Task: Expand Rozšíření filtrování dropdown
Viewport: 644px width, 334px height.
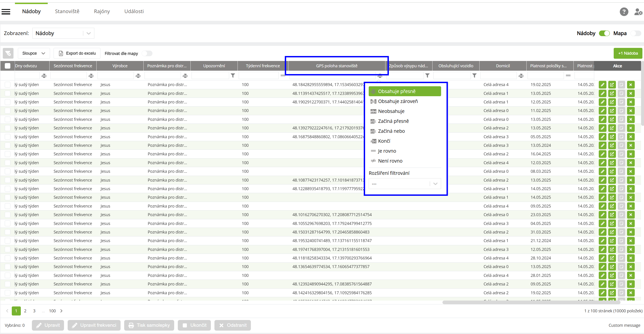Action: pos(404,184)
